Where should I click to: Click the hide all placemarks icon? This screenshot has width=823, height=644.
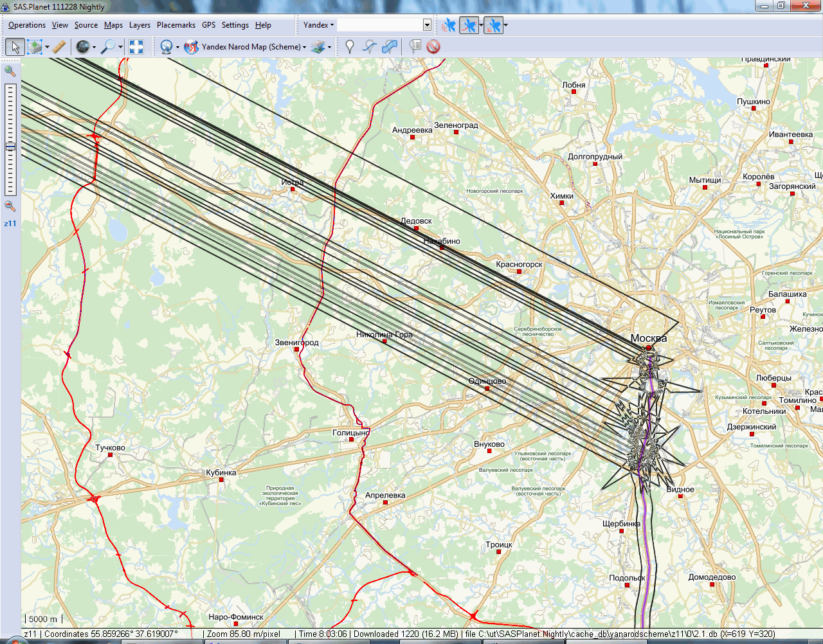pos(433,47)
